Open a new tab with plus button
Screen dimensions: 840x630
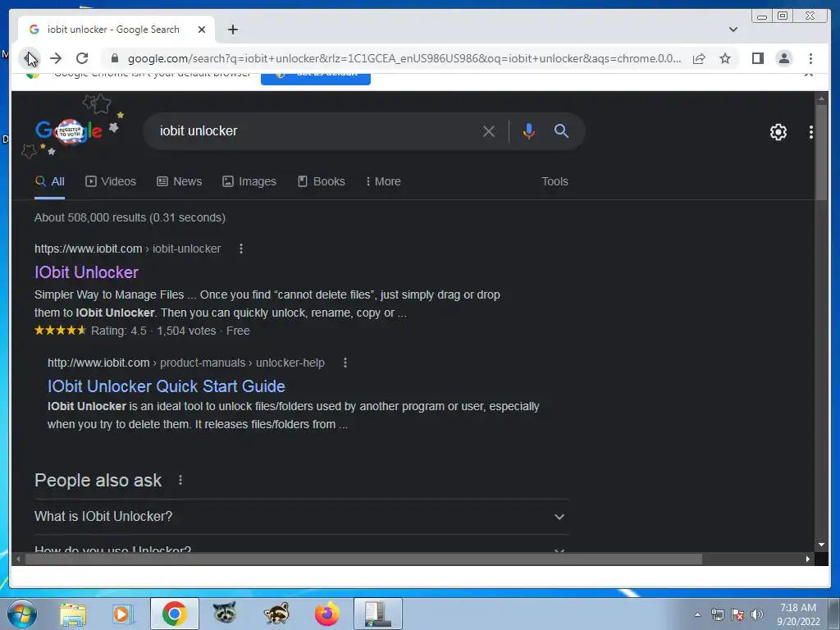pos(232,30)
